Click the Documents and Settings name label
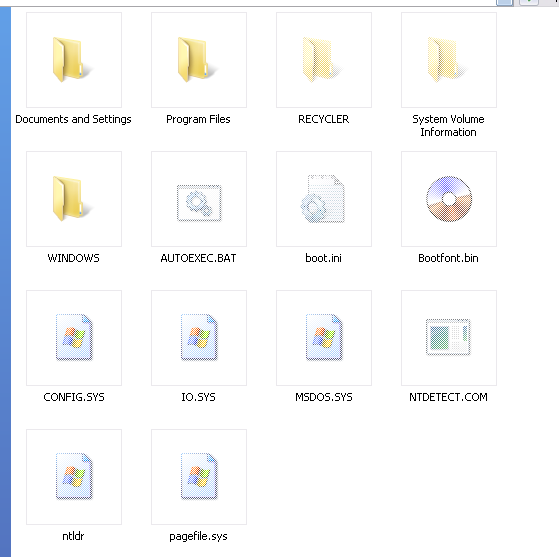 (x=73, y=119)
